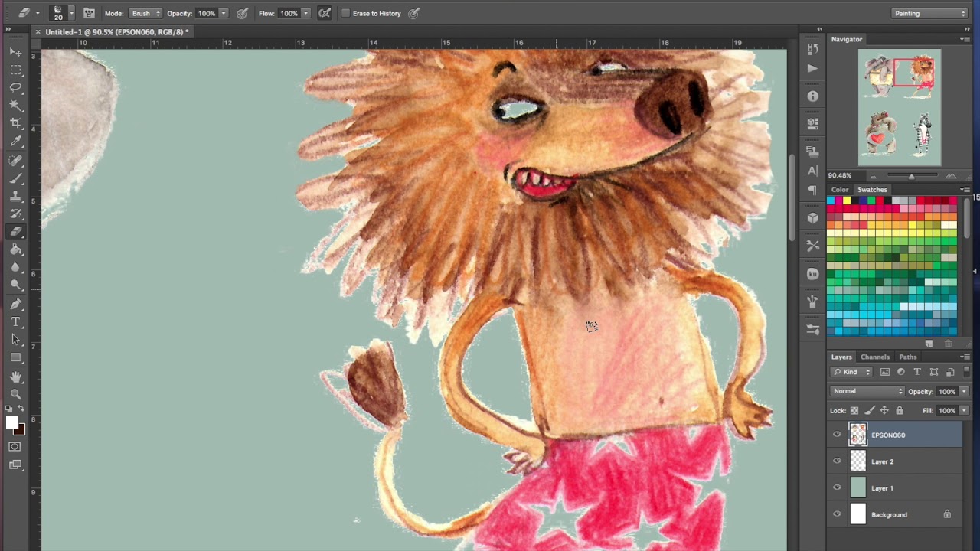Select the Hand tool

point(15,377)
